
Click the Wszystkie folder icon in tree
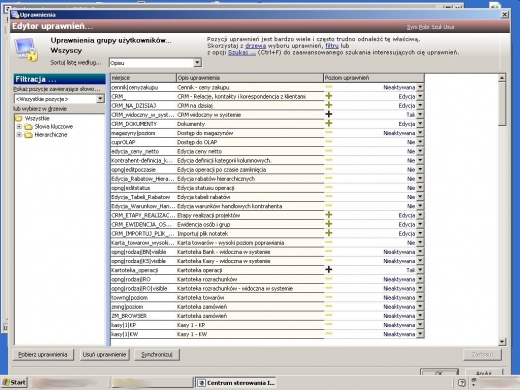point(18,118)
